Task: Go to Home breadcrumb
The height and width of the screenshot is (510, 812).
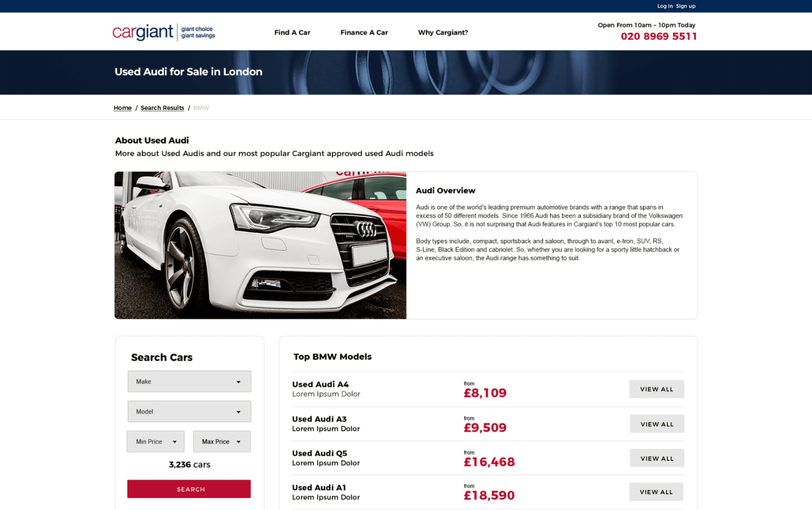Action: pyautogui.click(x=122, y=108)
